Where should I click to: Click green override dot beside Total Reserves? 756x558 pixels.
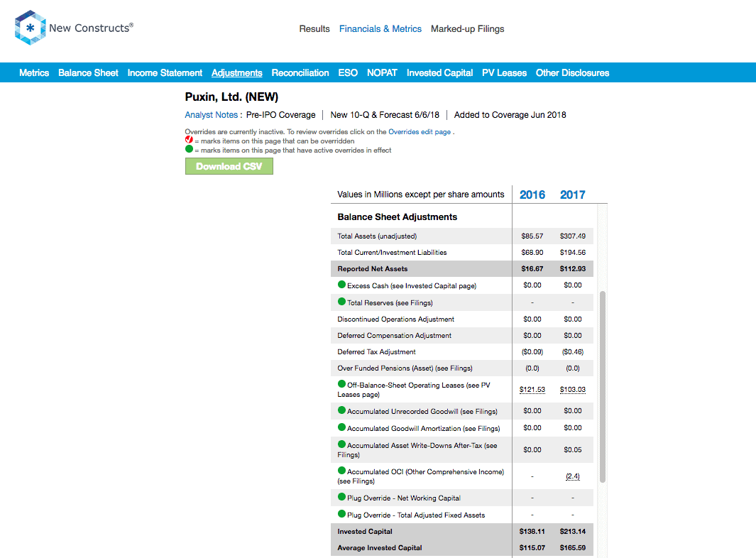[x=342, y=302]
